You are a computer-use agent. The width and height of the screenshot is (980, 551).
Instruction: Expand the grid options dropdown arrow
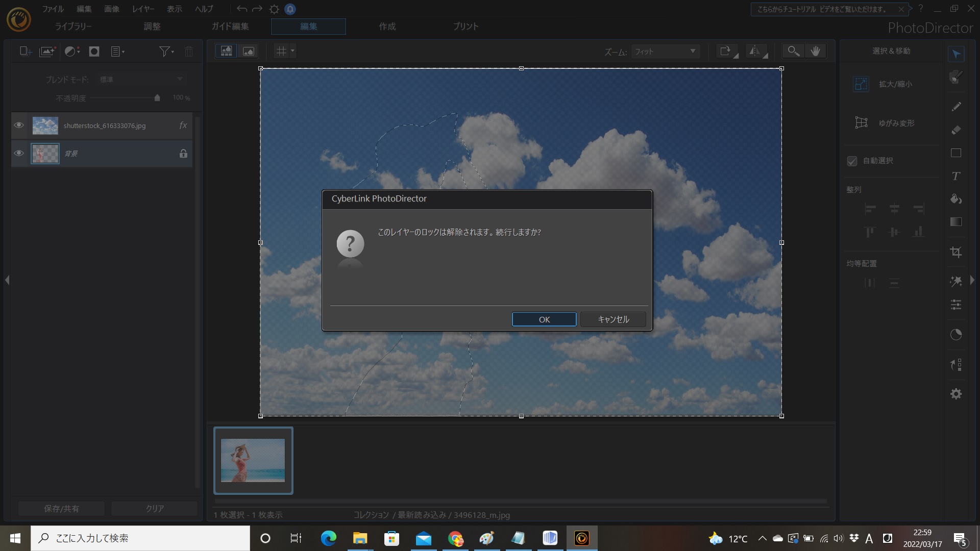292,51
